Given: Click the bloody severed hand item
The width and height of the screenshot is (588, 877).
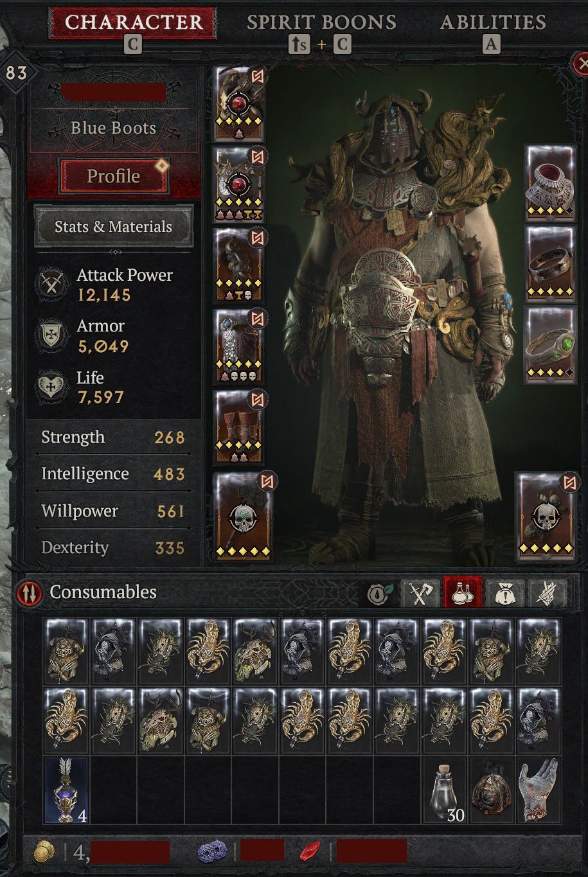Looking at the screenshot, I should tap(539, 790).
